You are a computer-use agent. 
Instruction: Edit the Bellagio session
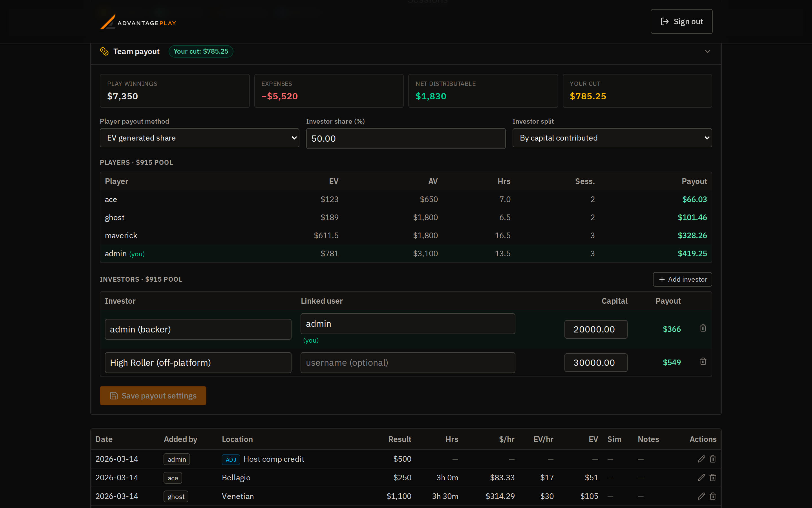pos(701,478)
